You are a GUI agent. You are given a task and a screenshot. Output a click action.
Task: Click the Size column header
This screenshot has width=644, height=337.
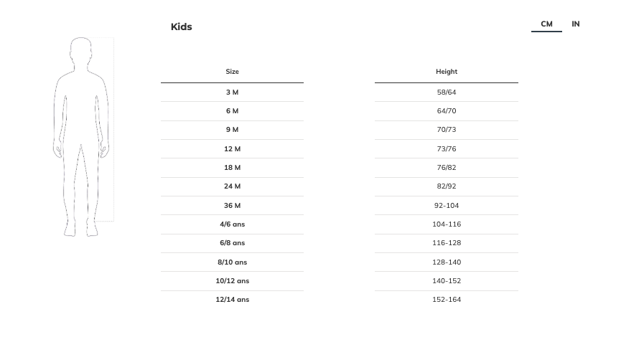(232, 72)
